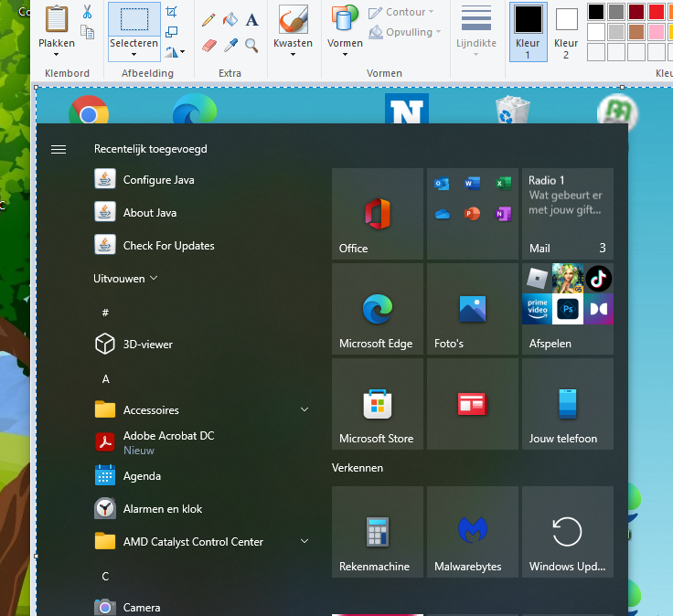The image size is (673, 616).
Task: Click the Cut scissors icon
Action: tap(87, 12)
